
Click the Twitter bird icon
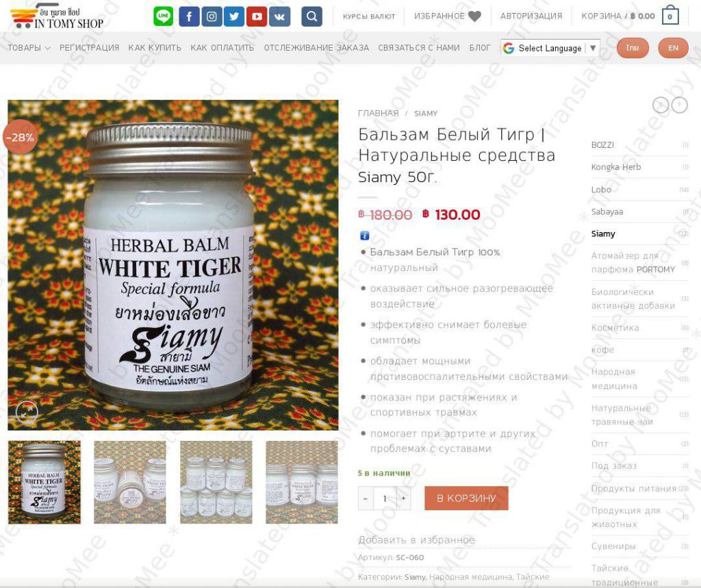(x=234, y=16)
